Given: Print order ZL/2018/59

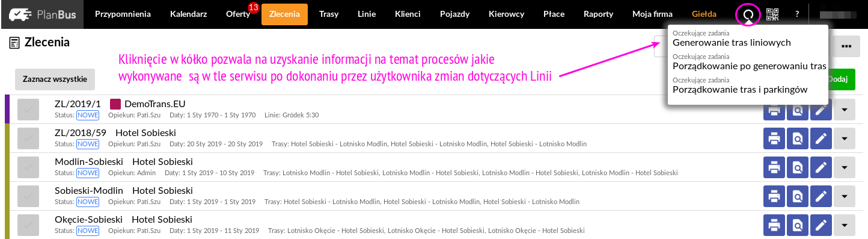Looking at the screenshot, I should [x=774, y=138].
